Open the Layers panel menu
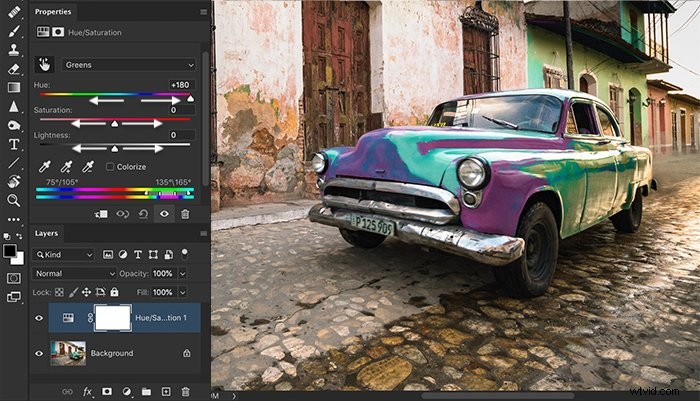This screenshot has width=700, height=401. pyautogui.click(x=204, y=234)
